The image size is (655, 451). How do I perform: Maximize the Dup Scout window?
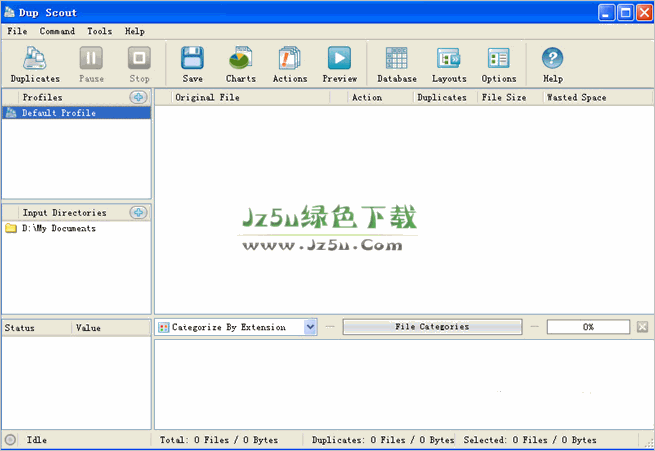pyautogui.click(x=625, y=13)
